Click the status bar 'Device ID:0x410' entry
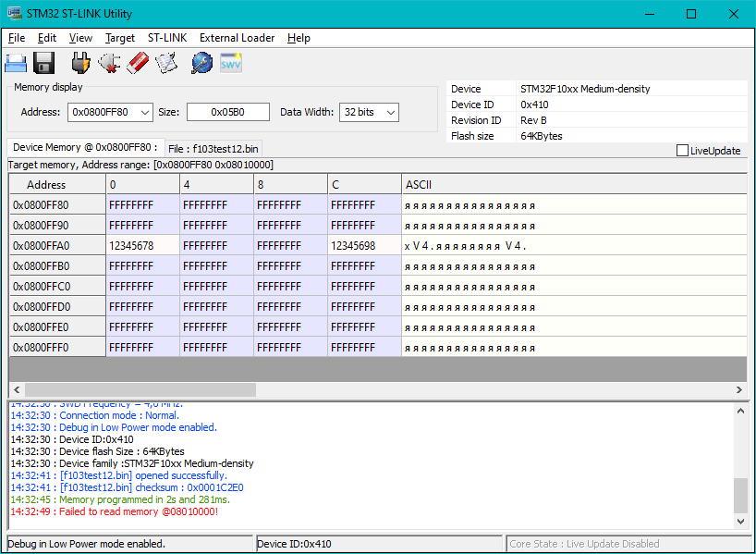The image size is (756, 554). [379, 544]
